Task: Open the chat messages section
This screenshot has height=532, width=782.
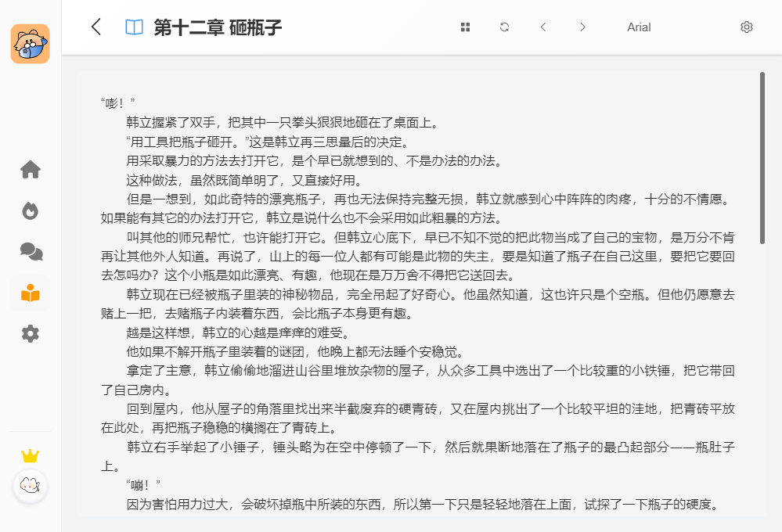Action: pyautogui.click(x=31, y=251)
